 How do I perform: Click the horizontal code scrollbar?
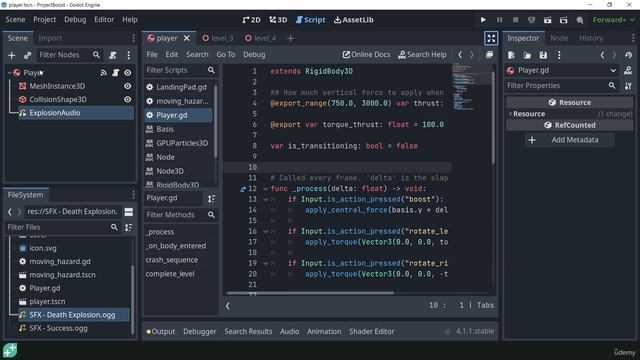pyautogui.click(x=310, y=293)
